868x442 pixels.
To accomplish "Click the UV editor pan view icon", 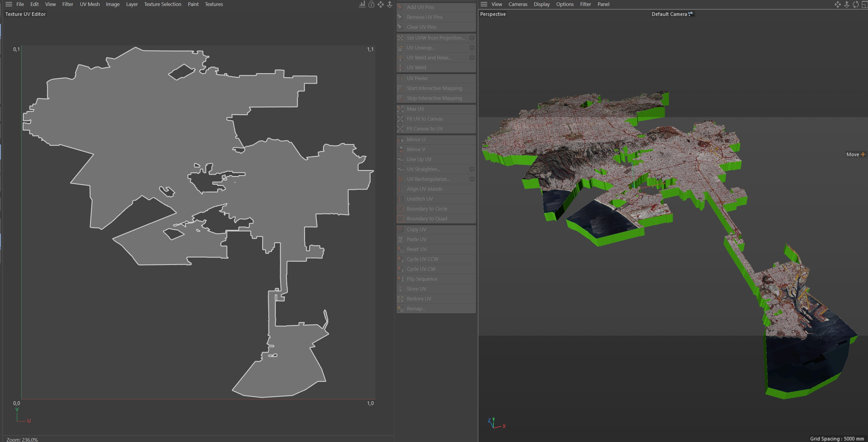I will (380, 4).
